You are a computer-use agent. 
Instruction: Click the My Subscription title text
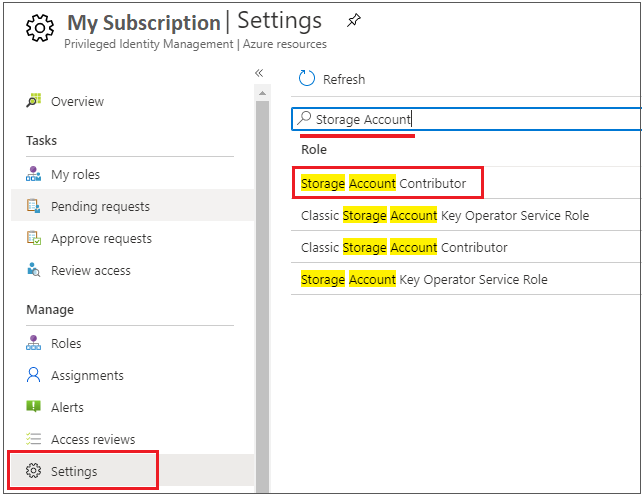coord(144,23)
